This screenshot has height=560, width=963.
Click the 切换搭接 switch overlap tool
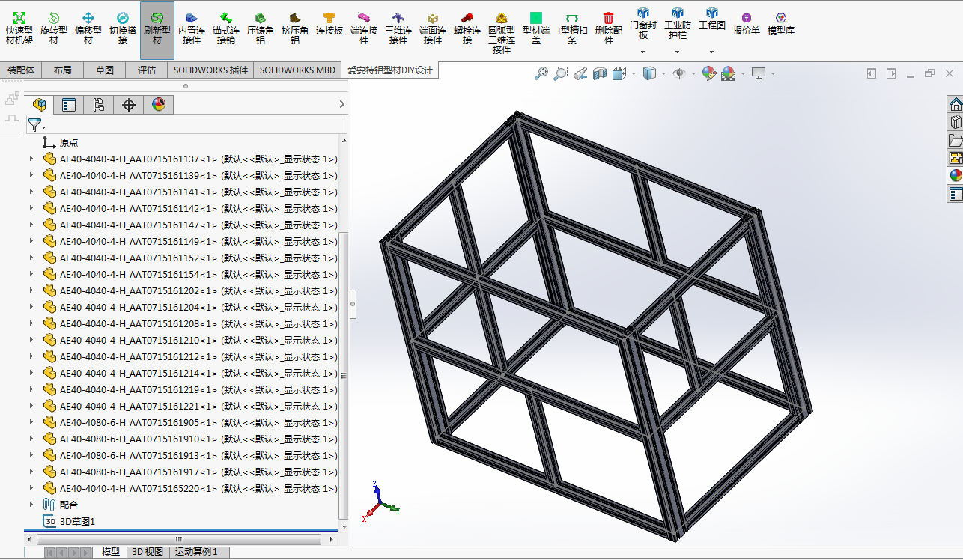click(x=122, y=28)
